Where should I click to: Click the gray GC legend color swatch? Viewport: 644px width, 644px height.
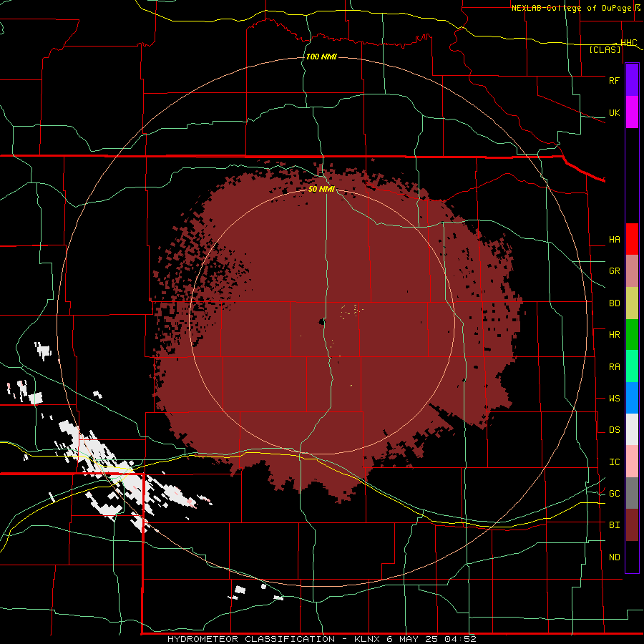tap(632, 493)
